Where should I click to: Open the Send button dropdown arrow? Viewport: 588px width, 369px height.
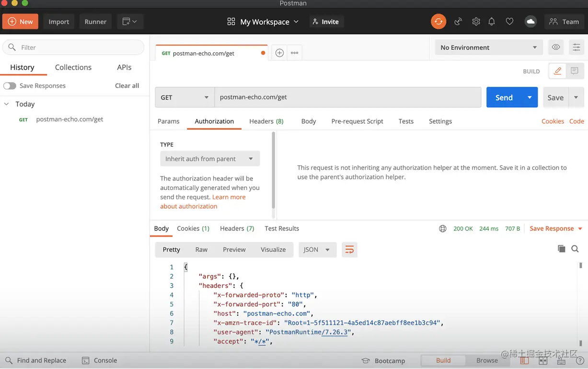530,97
